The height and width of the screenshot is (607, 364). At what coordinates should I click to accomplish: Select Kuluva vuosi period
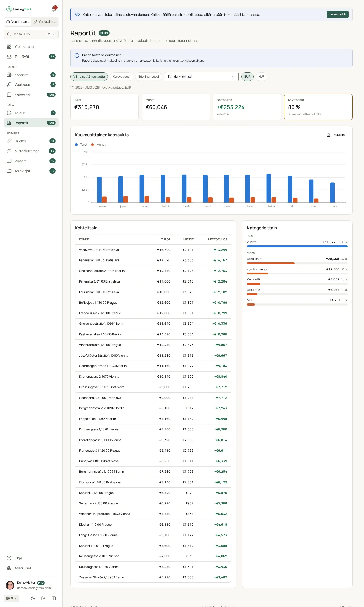(122, 77)
